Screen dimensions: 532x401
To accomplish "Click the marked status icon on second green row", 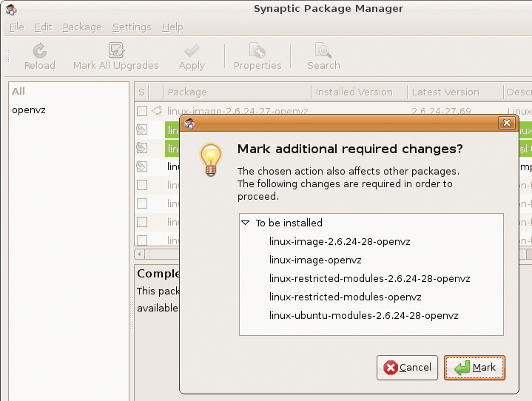I will (142, 148).
